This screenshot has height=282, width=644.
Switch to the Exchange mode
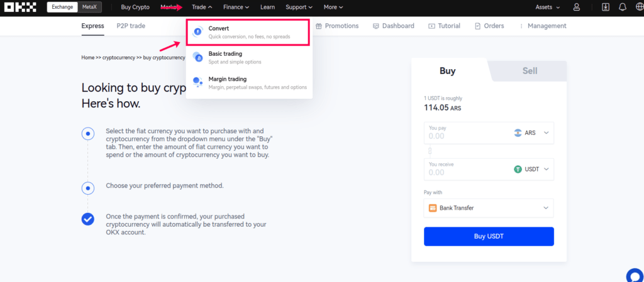coord(62,7)
